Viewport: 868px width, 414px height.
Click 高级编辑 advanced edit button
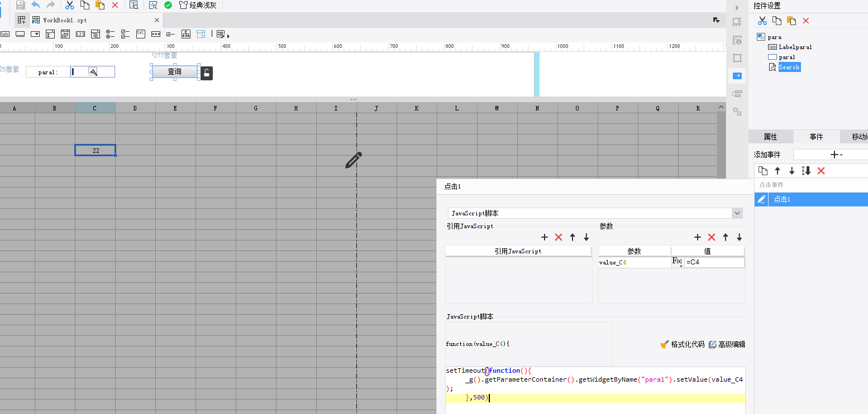pyautogui.click(x=727, y=344)
